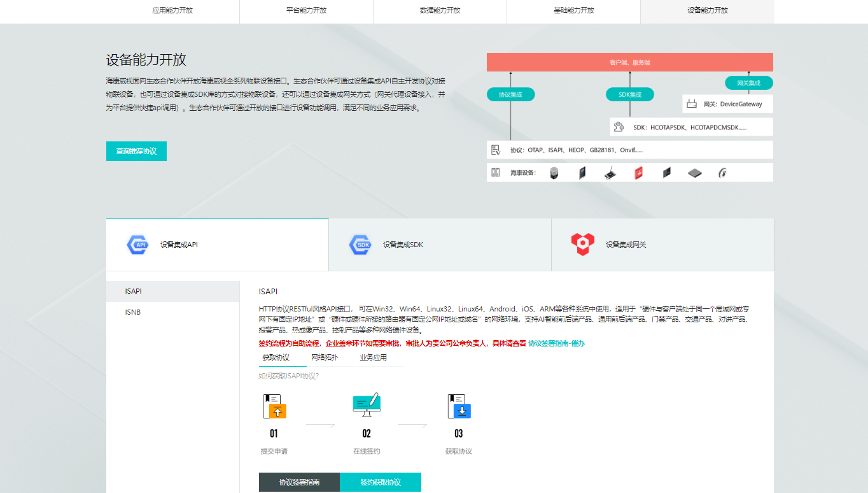Click the SDK集成 pill in diagram
The image size is (868, 493).
coord(630,94)
